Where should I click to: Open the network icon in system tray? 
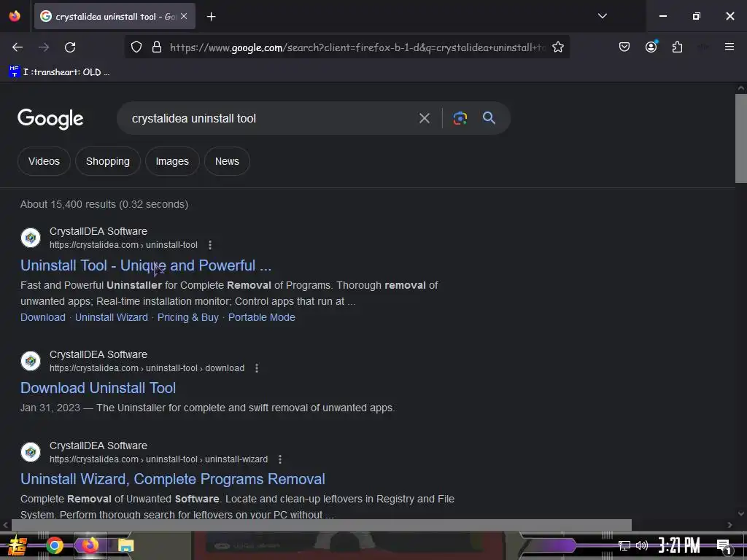[x=624, y=545]
